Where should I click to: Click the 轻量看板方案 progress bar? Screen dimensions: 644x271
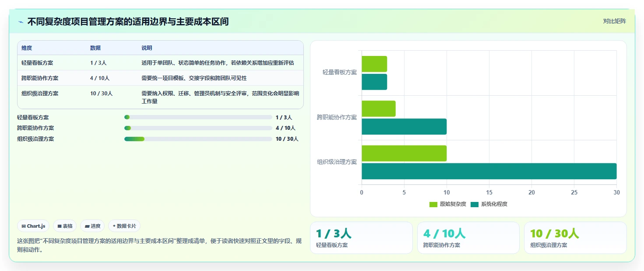click(198, 117)
